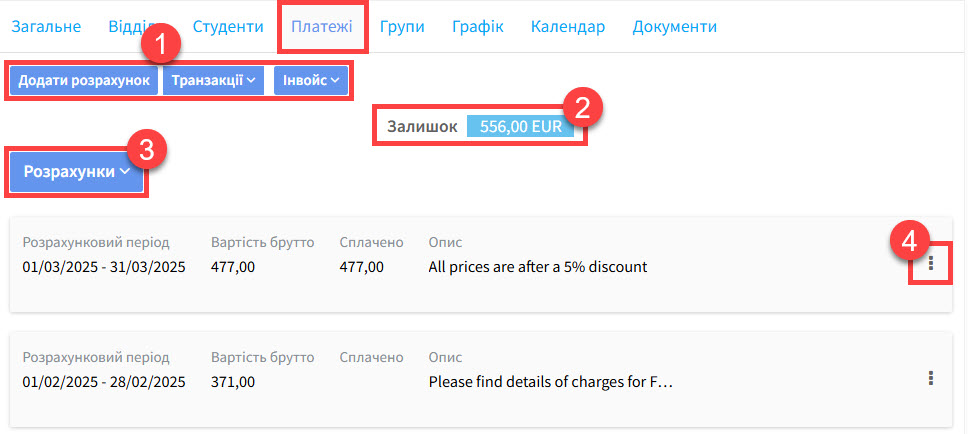The width and height of the screenshot is (968, 434).
Task: Click the 556,00 EUR balance badge
Action: pyautogui.click(x=520, y=127)
